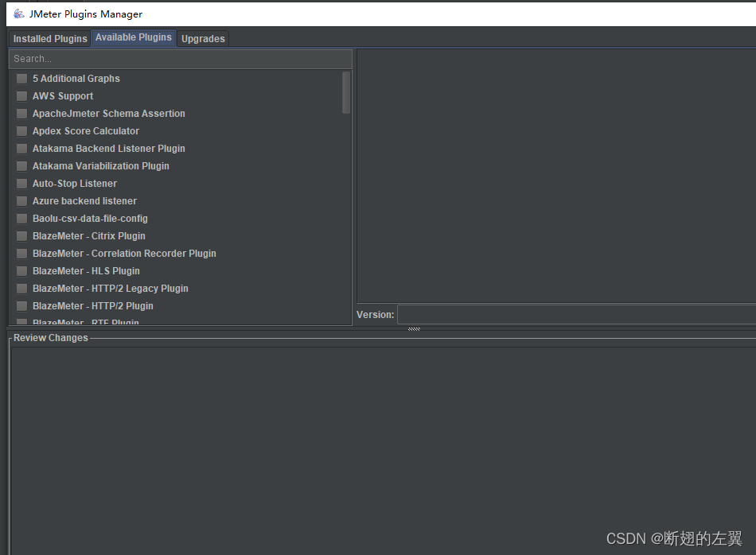Select Atakama Backend Listener Plugin name
The image size is (756, 555).
pyautogui.click(x=108, y=149)
